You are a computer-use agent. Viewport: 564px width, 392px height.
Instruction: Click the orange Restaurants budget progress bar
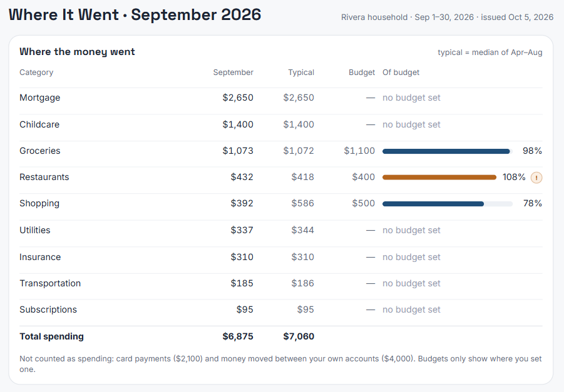click(x=439, y=178)
